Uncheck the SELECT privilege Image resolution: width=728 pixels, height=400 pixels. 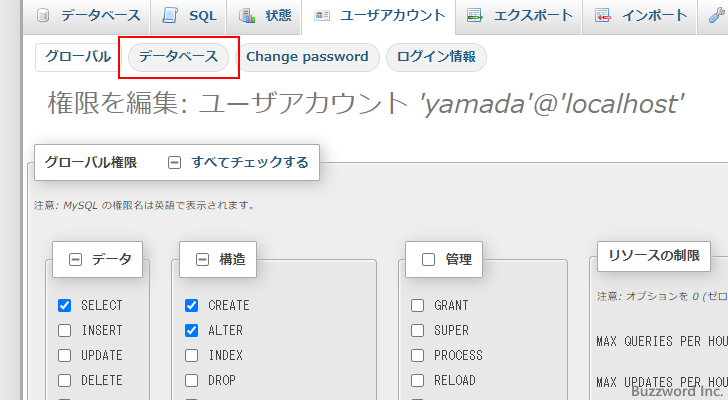point(65,305)
